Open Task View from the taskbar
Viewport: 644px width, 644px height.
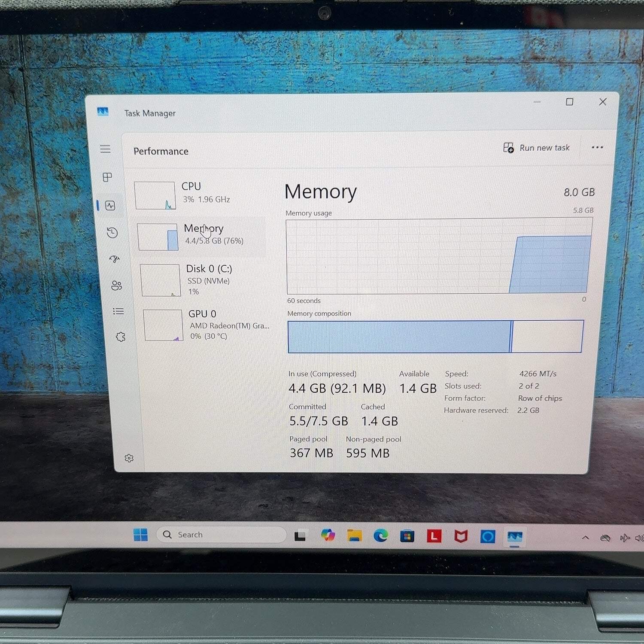[300, 536]
